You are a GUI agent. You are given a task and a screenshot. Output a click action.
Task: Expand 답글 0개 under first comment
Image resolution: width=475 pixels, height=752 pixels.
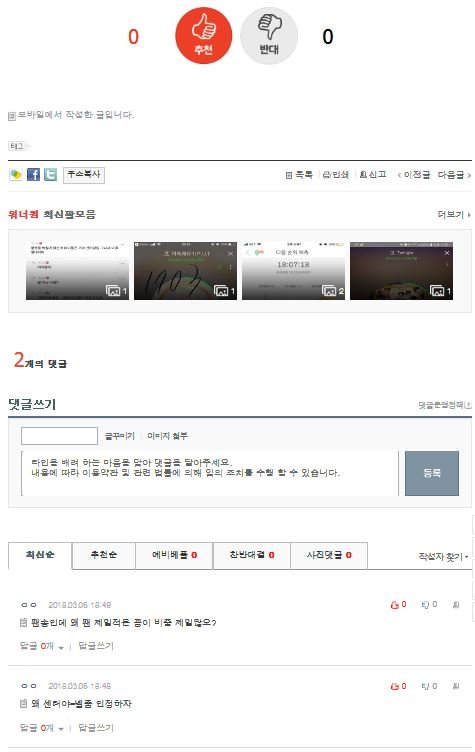click(x=42, y=646)
